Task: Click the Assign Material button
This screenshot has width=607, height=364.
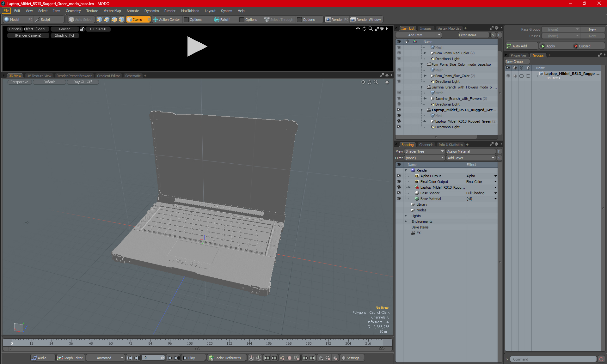Action: tap(471, 151)
